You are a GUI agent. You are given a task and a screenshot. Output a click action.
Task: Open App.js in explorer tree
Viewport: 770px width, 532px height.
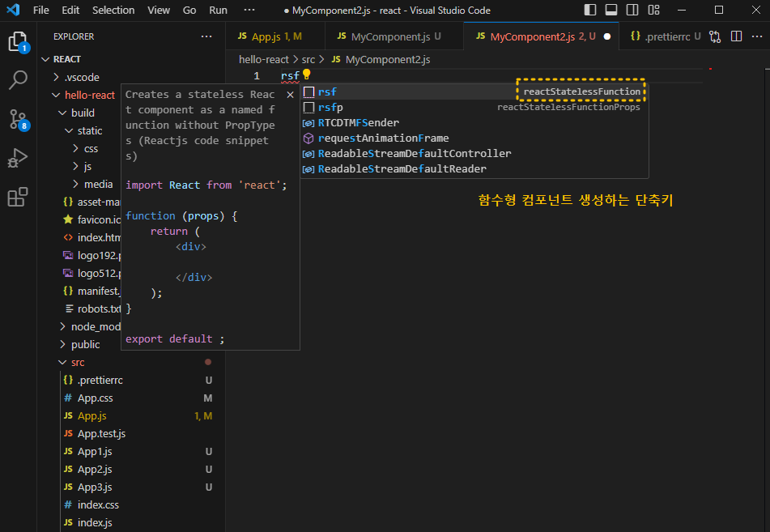coord(133,415)
